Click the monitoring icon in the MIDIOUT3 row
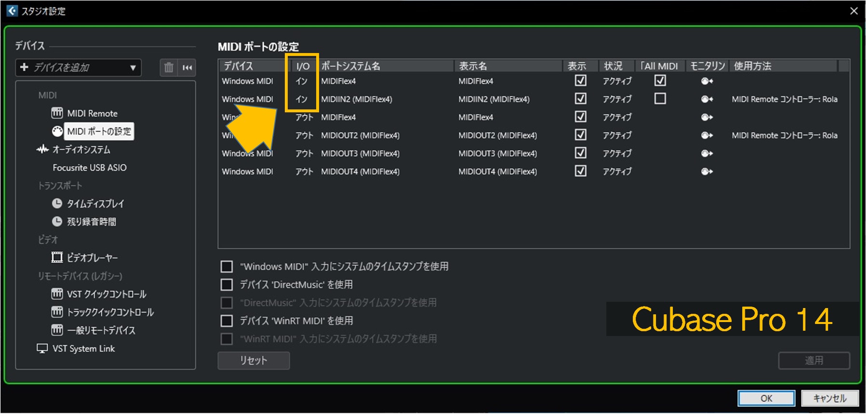 [x=707, y=153]
